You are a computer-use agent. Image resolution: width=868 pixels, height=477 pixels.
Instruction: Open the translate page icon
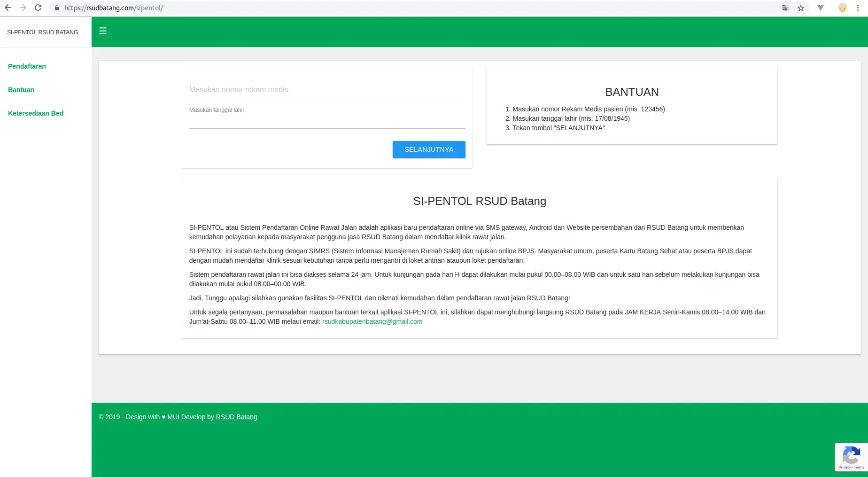785,8
